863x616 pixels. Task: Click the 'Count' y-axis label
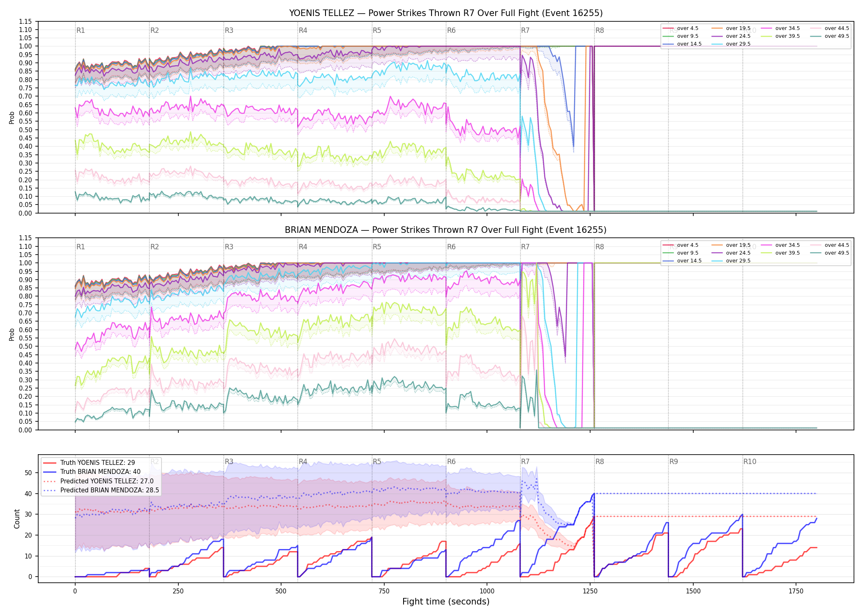(17, 519)
